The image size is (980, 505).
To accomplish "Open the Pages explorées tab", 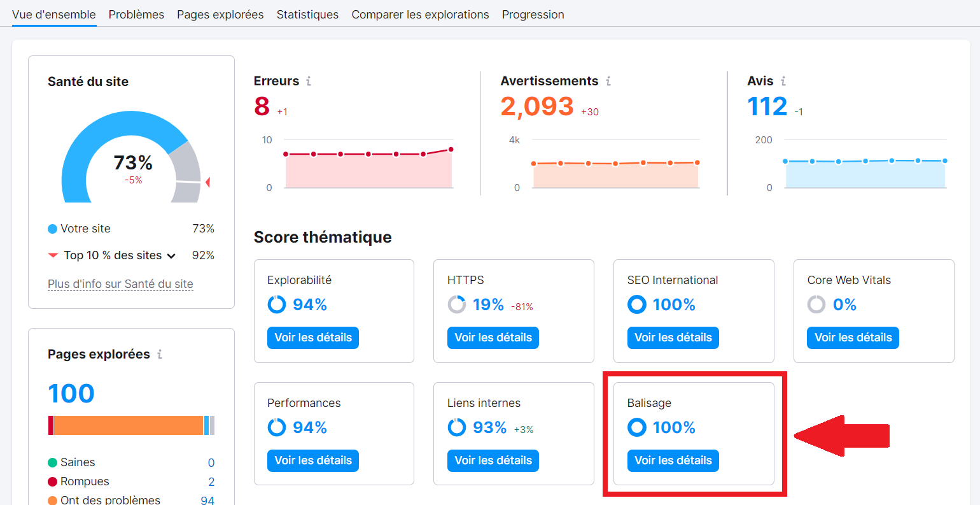I will point(220,14).
